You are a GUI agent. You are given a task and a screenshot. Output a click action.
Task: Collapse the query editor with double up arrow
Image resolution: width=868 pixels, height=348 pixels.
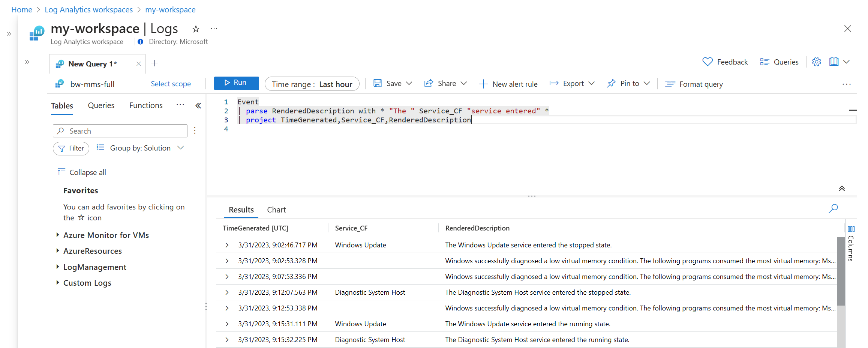[x=842, y=188]
